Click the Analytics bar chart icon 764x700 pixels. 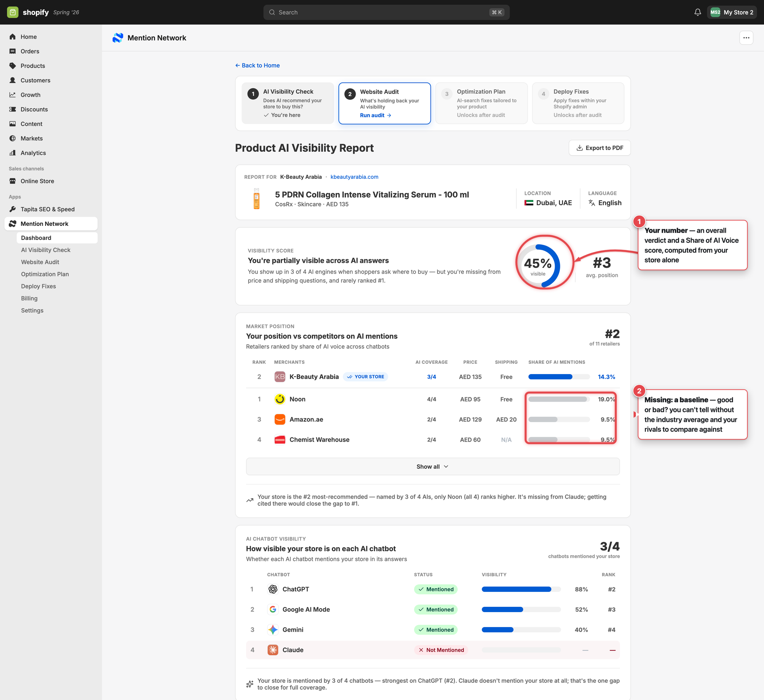tap(13, 153)
